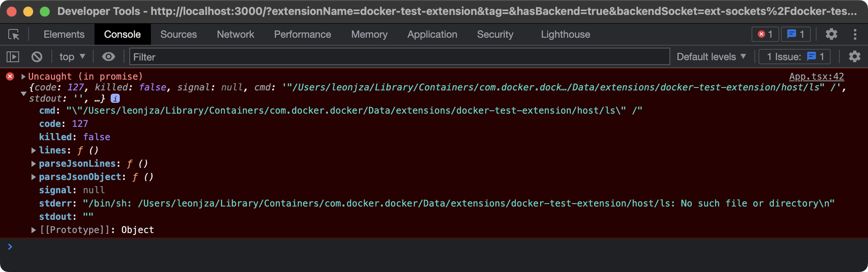Switch to the Sources tab
Image resolution: width=868 pixels, height=272 pixels.
tap(179, 34)
